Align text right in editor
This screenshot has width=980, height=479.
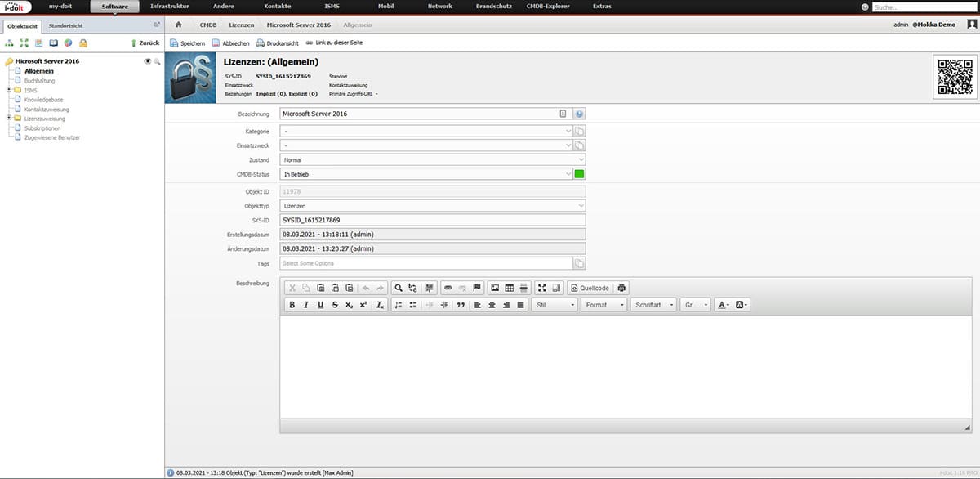tap(506, 305)
